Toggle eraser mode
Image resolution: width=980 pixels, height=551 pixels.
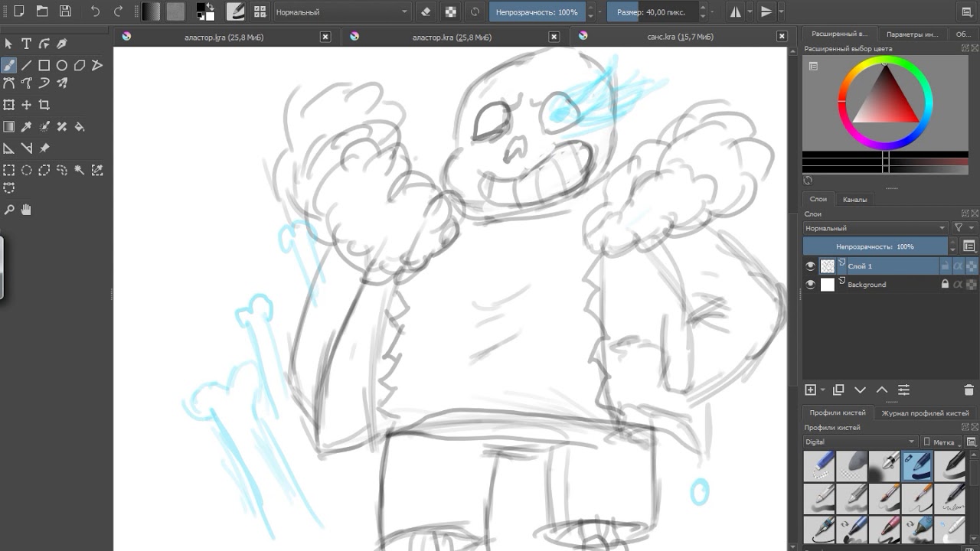click(427, 11)
